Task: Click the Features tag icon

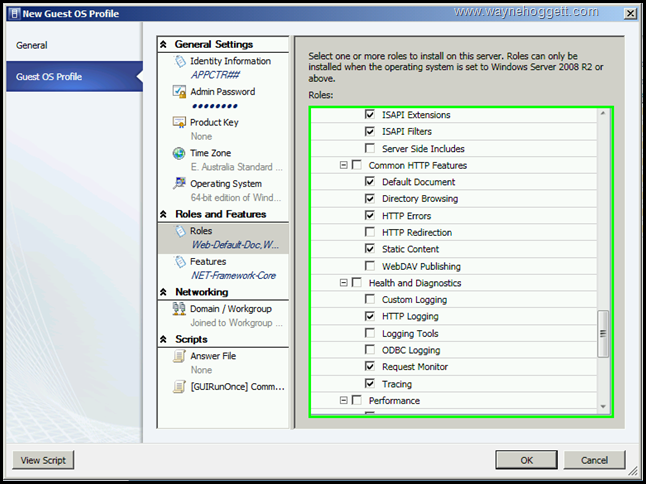Action: point(180,262)
